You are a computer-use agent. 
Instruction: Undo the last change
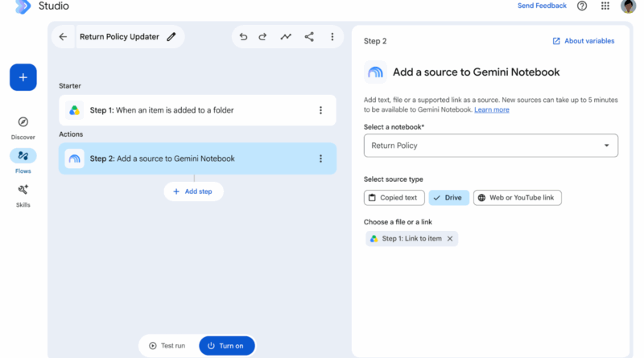(x=243, y=36)
